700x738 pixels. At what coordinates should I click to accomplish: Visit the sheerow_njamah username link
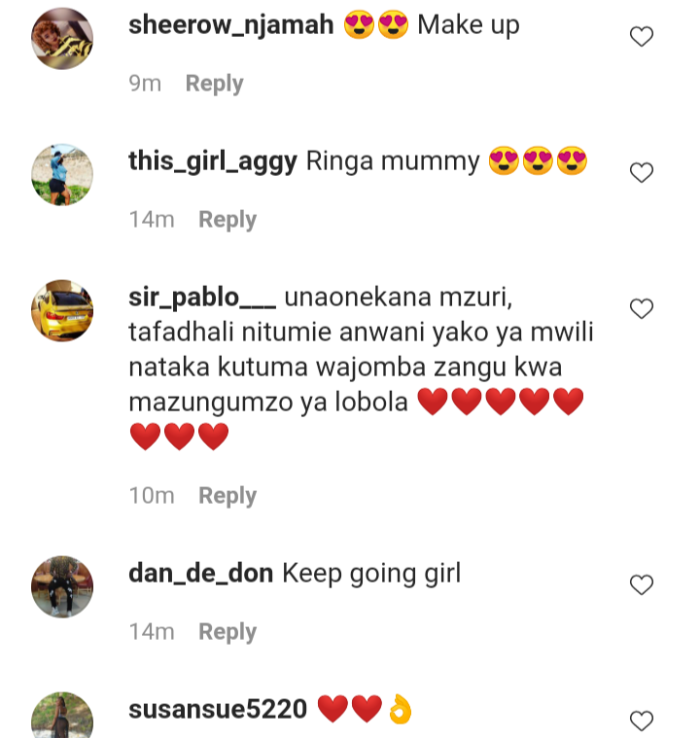click(x=231, y=25)
